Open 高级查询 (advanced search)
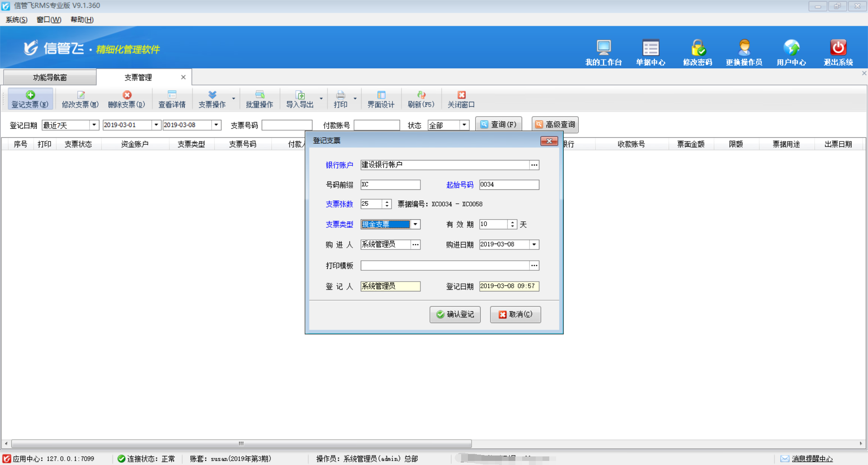868x465 pixels. point(555,125)
